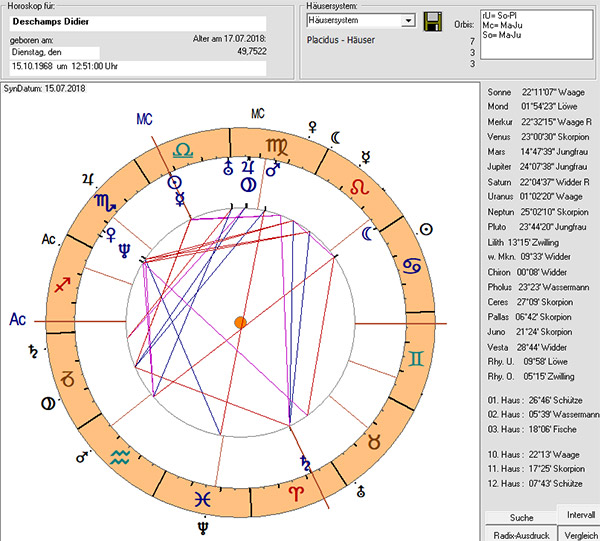Viewport: 600px width, 541px height.
Task: Click the Venus 23°00'30" Skorpion row
Action: click(538, 137)
